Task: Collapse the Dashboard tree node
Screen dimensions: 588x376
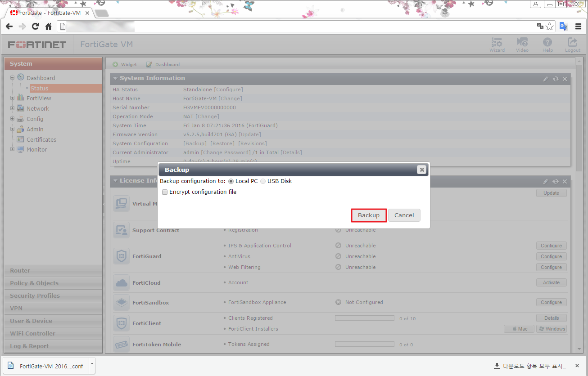Action: [13, 77]
